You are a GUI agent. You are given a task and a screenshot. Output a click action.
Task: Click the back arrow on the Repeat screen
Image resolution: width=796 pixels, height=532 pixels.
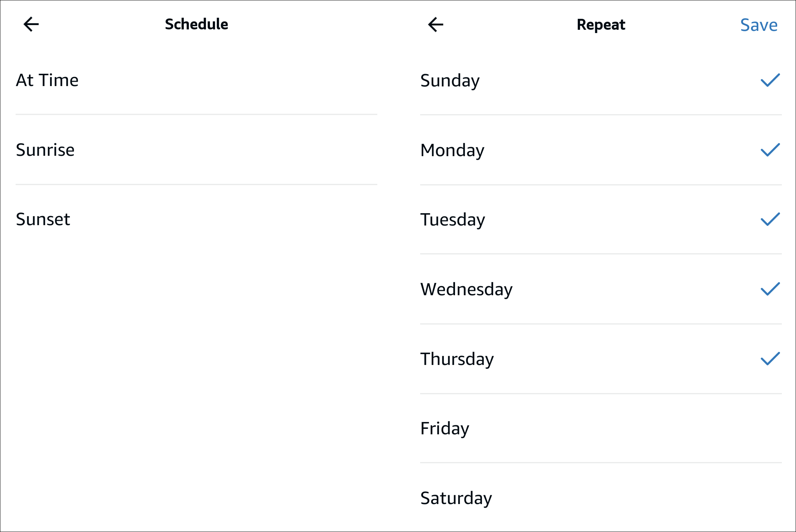coord(435,24)
